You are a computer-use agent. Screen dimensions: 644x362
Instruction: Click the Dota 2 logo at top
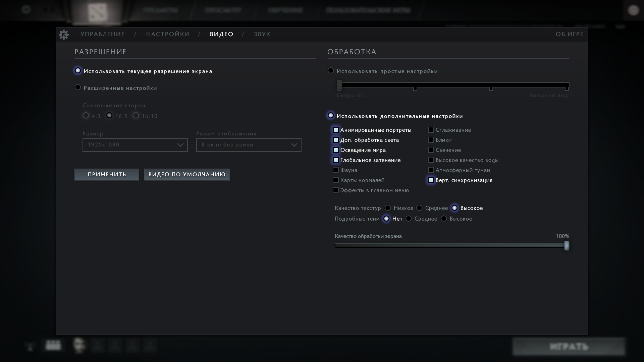coord(97,12)
